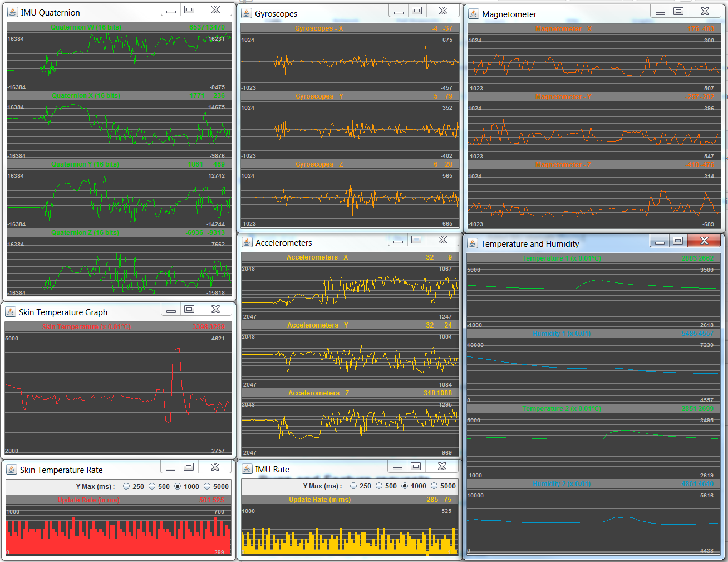
Task: Close the Gyroscopes window
Action: 443,11
